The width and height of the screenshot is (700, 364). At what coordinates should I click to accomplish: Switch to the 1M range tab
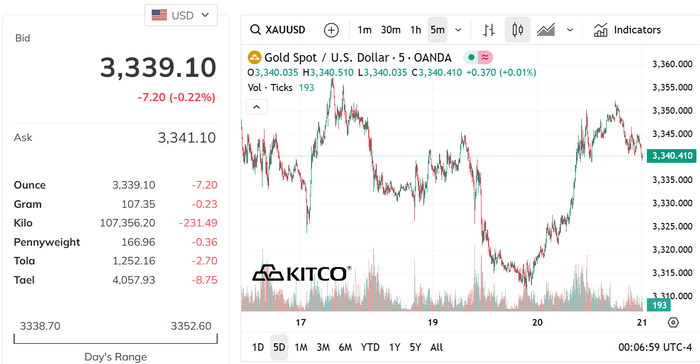click(x=301, y=347)
